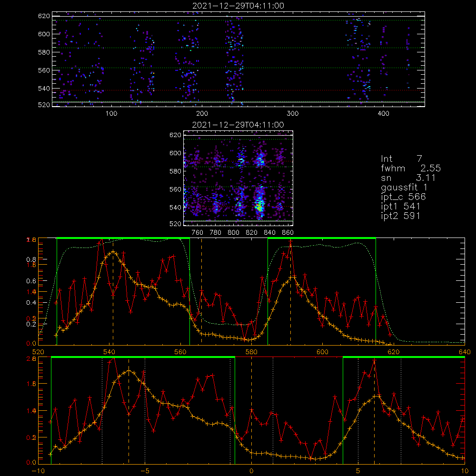
Task: Click the 'ipt_c 566' readout line
Action: click(404, 197)
